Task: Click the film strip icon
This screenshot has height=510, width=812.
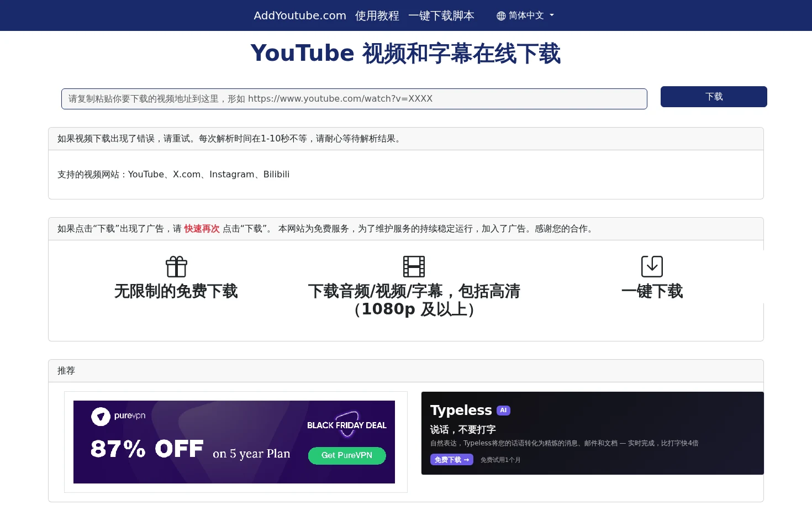Action: (414, 266)
